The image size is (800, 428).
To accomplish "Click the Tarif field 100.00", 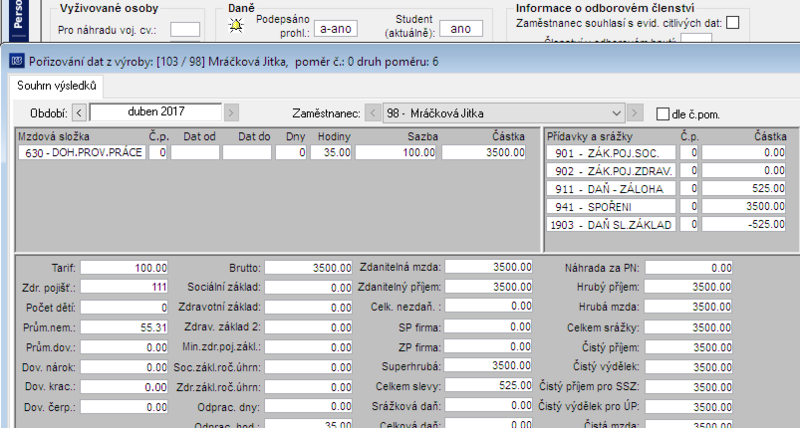I will [124, 268].
